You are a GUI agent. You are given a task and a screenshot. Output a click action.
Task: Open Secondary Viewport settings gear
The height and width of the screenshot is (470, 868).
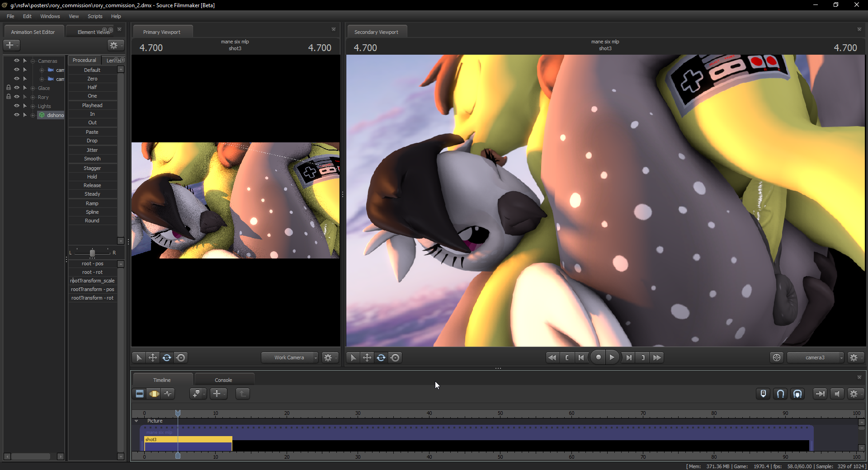(855, 357)
